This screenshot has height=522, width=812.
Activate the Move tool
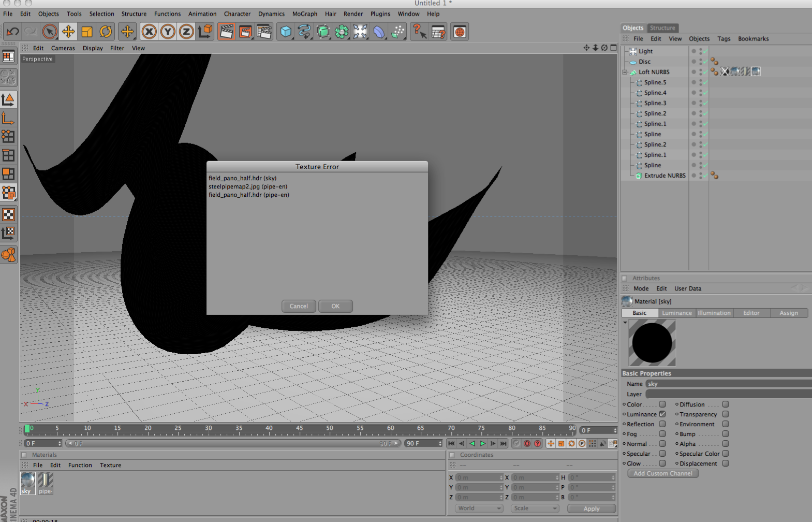point(68,32)
